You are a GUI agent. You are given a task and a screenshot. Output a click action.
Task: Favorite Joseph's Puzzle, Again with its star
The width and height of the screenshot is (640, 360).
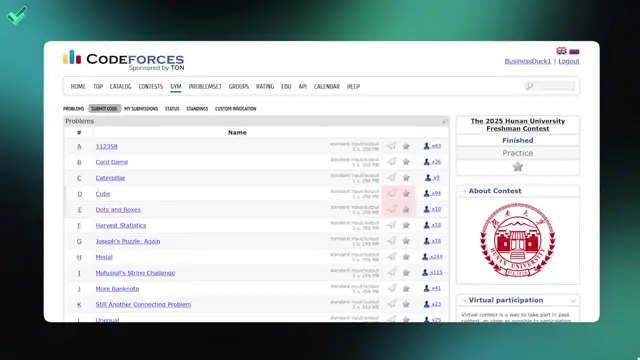[406, 241]
